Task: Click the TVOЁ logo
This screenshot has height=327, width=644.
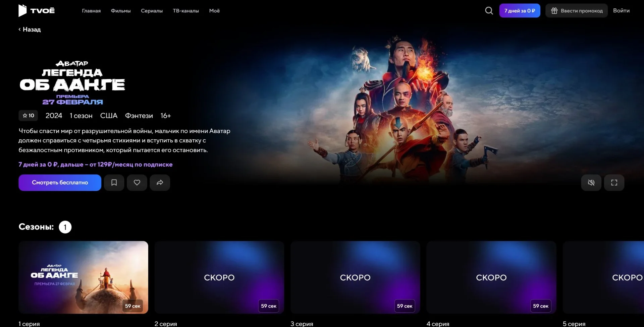Action: [36, 11]
